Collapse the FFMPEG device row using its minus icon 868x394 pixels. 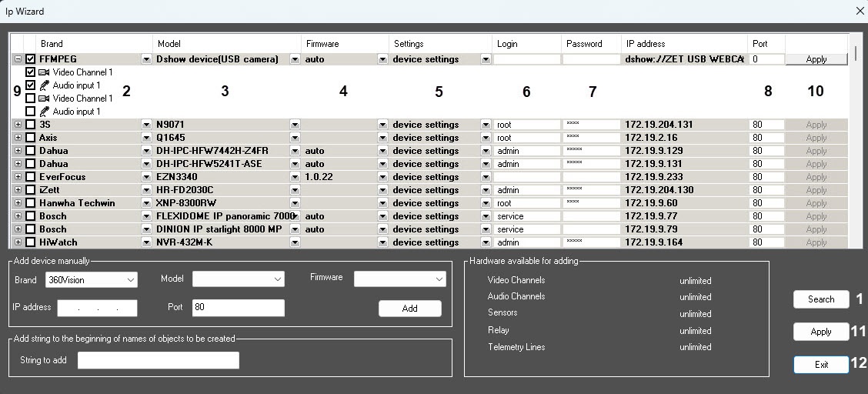pos(18,59)
